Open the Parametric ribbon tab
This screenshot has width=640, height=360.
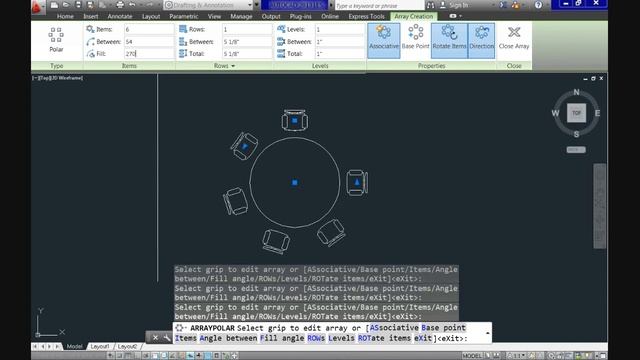pyautogui.click(x=184, y=16)
